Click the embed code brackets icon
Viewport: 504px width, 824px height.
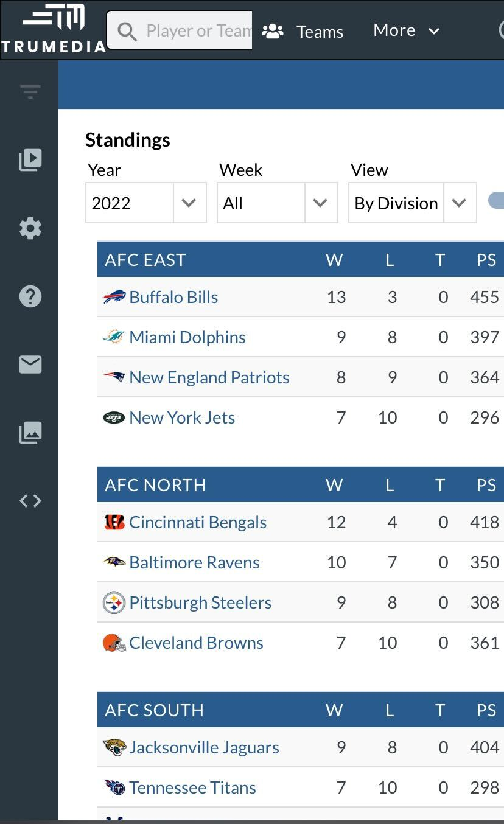coord(30,501)
